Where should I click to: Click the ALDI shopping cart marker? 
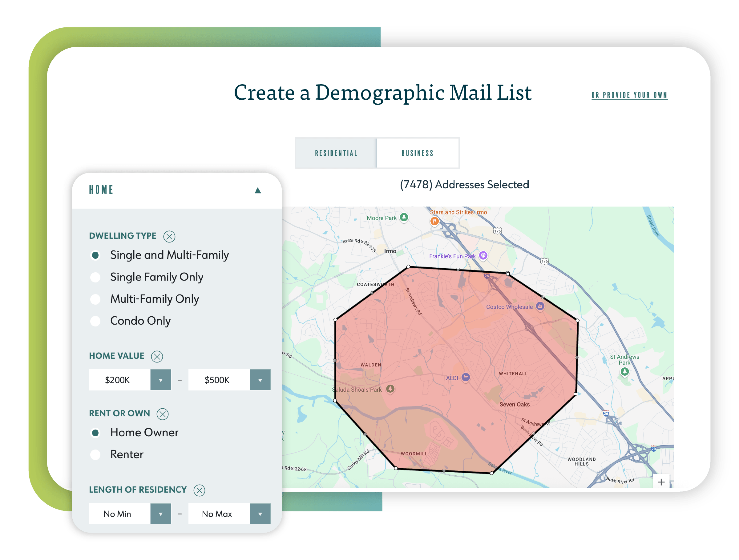[465, 377]
